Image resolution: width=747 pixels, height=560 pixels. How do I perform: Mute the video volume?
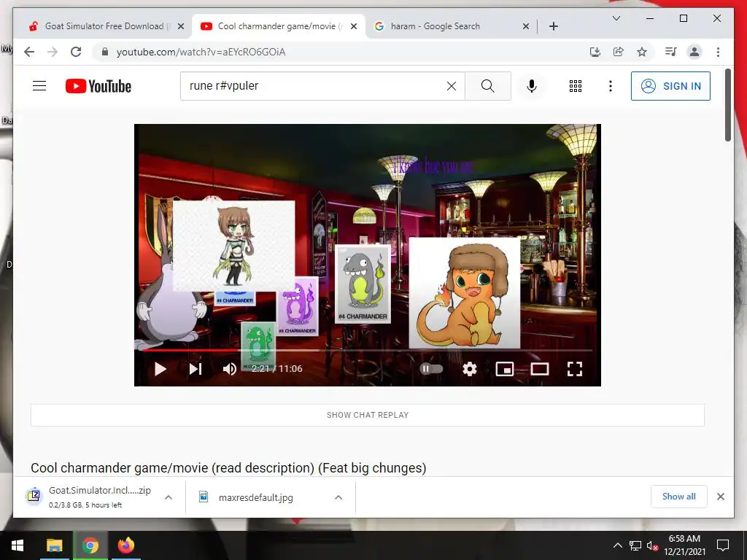tap(230, 368)
